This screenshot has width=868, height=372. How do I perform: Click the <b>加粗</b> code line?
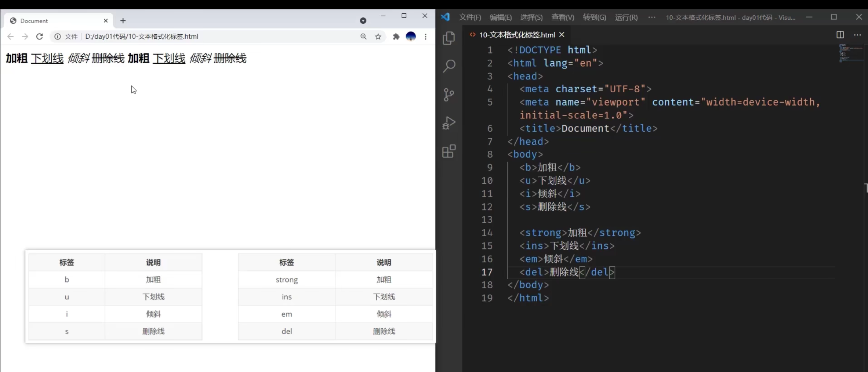(x=550, y=167)
